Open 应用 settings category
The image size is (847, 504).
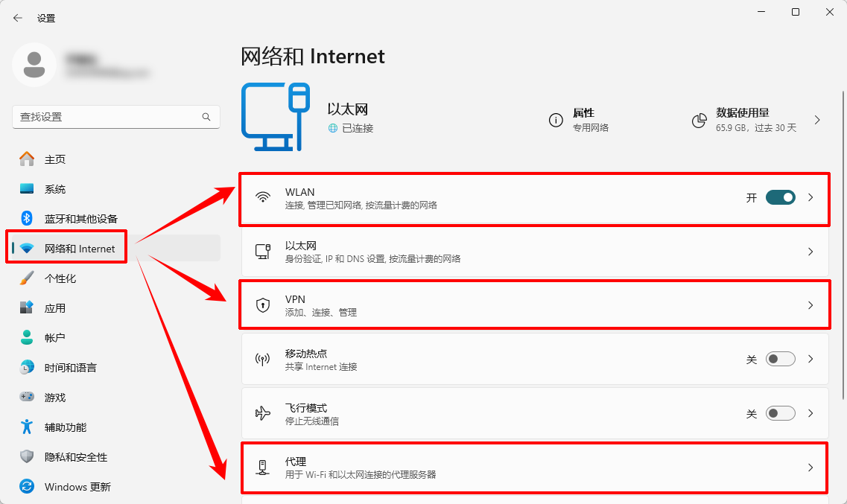116,308
